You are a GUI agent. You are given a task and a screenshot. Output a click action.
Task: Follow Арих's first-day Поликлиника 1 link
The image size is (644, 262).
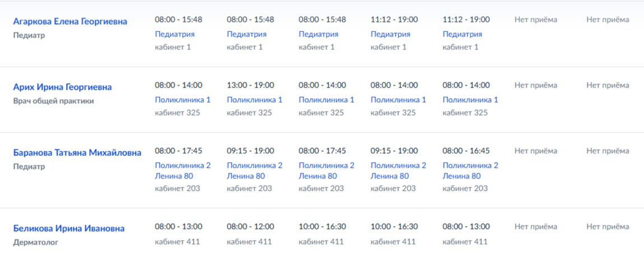click(183, 99)
